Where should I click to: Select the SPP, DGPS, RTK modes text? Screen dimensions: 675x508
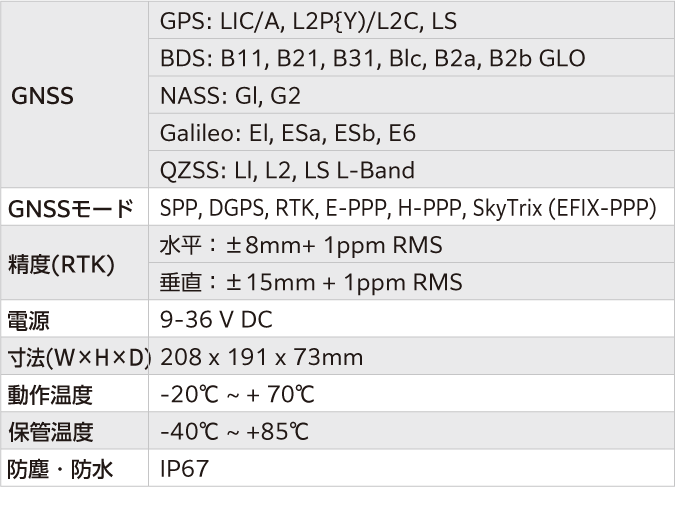408,209
